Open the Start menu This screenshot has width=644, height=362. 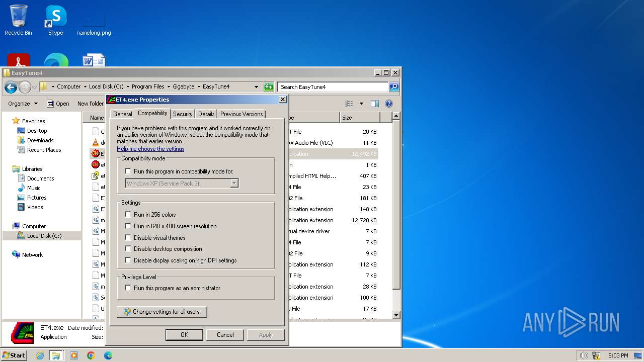pos(14,355)
